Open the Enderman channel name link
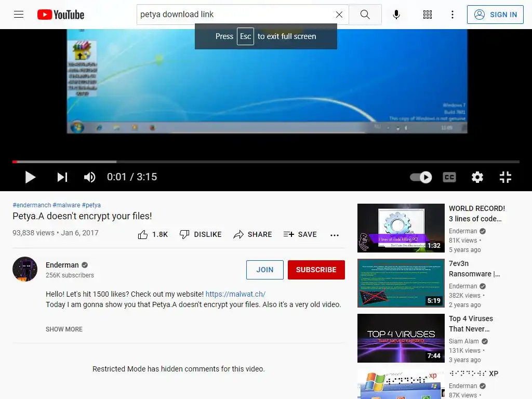Image resolution: width=532 pixels, height=399 pixels. click(62, 265)
